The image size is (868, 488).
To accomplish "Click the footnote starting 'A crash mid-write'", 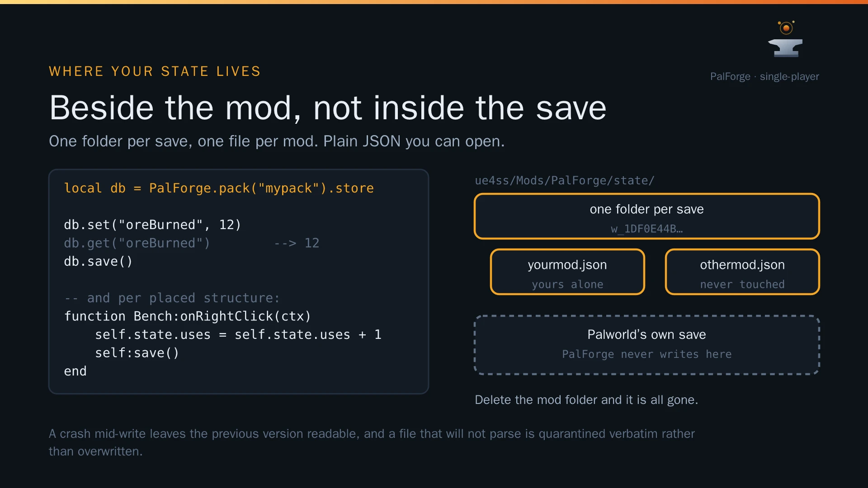I will coord(372,442).
